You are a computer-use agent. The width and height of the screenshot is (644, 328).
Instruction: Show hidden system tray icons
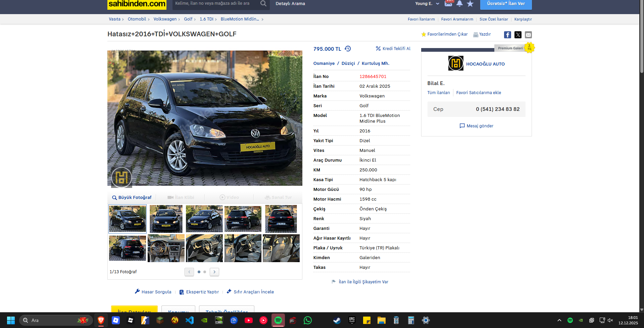(x=559, y=320)
